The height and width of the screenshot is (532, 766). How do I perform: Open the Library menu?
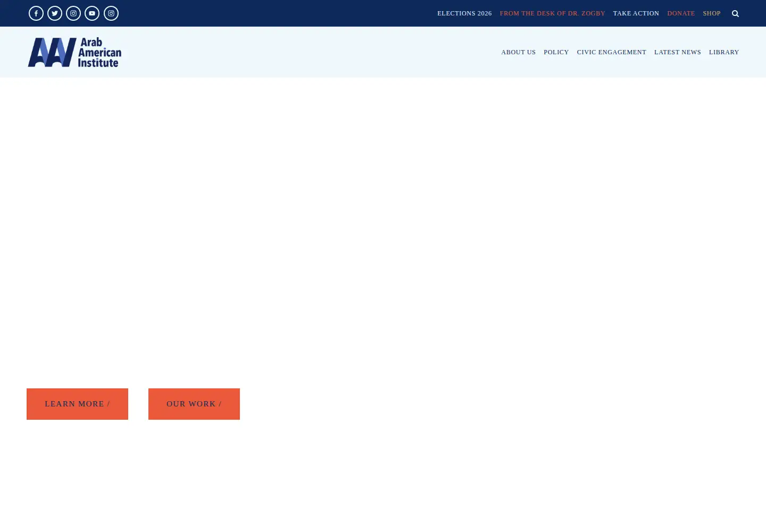724,52
